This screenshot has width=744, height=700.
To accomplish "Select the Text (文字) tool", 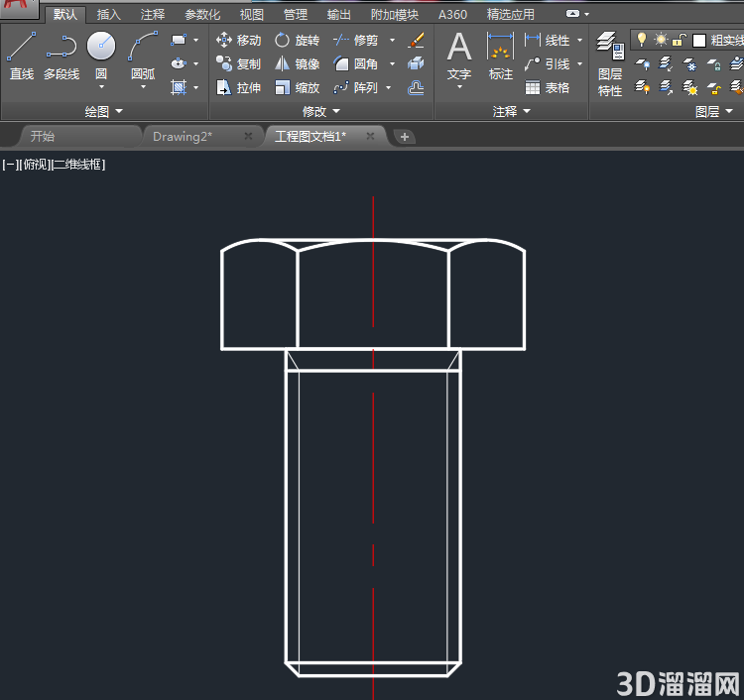I will 459,56.
